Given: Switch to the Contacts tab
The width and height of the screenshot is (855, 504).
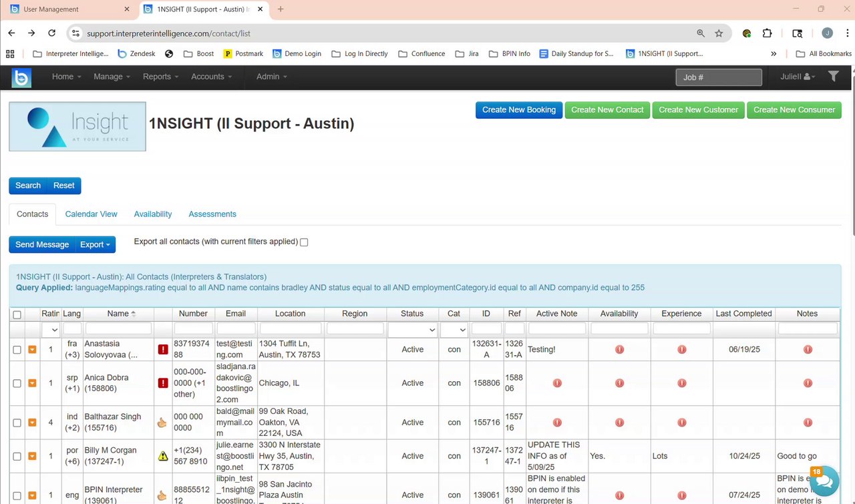Looking at the screenshot, I should [33, 214].
